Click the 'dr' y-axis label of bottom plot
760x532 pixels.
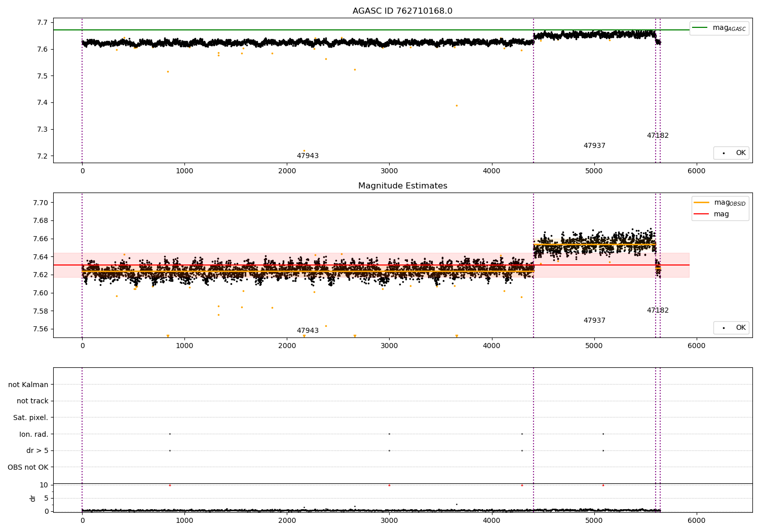(x=33, y=498)
